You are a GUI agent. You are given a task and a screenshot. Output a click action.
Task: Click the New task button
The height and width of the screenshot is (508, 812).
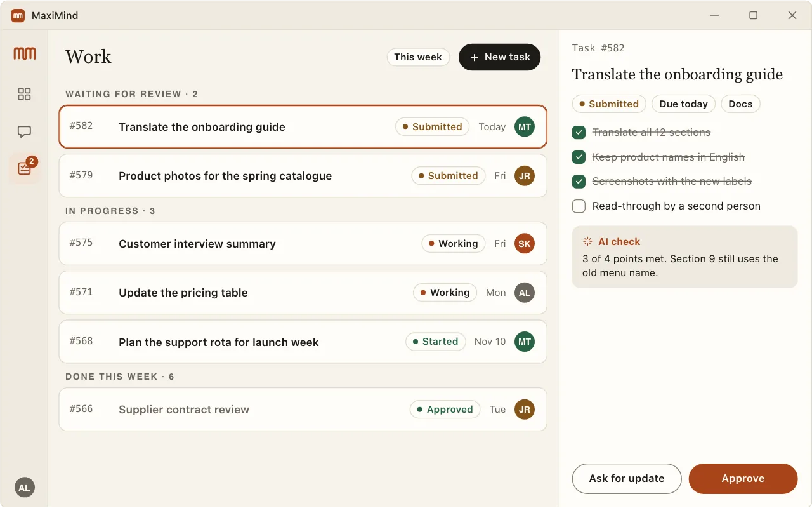point(500,57)
